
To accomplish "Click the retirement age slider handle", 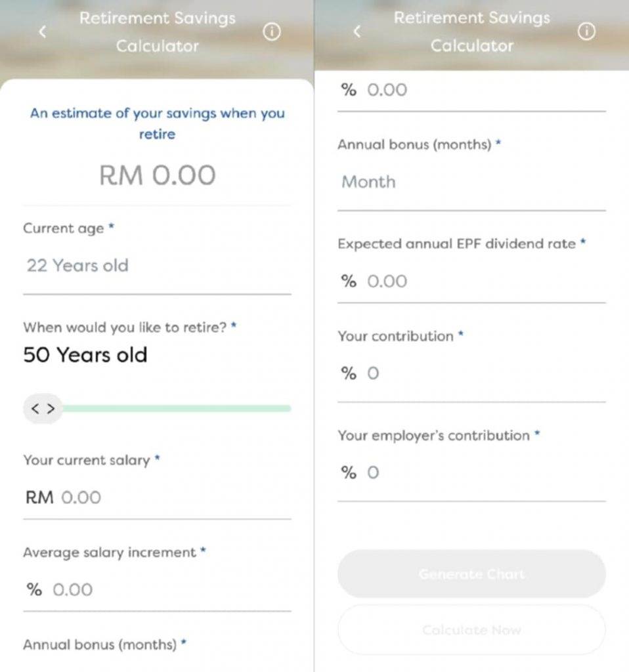I will point(43,408).
